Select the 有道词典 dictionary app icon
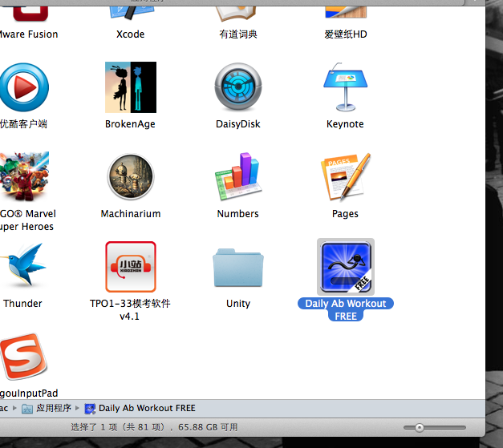Image resolution: width=503 pixels, height=448 pixels. pos(237,13)
